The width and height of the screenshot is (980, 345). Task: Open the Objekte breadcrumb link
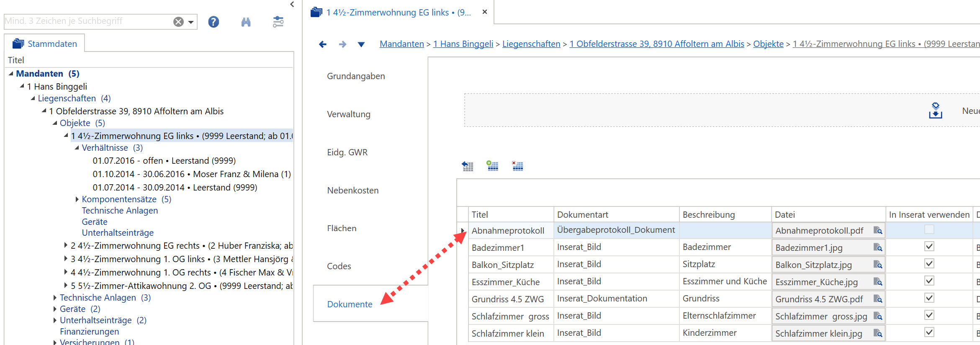click(x=768, y=44)
